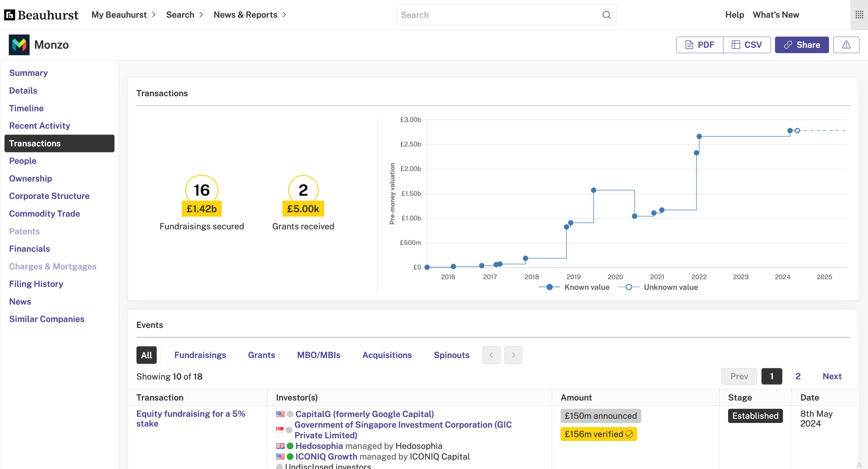The image size is (868, 469).
Task: Click the Beauhurst logo icon
Action: tap(9, 15)
